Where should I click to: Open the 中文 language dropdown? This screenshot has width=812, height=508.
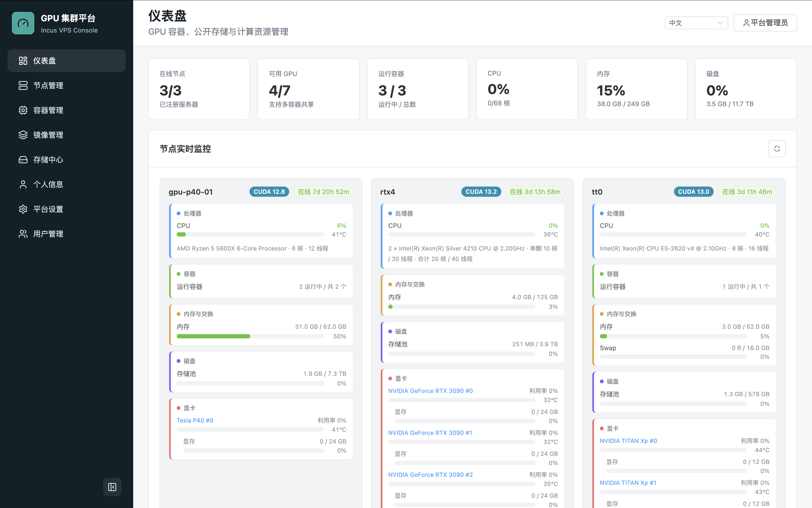pyautogui.click(x=696, y=23)
